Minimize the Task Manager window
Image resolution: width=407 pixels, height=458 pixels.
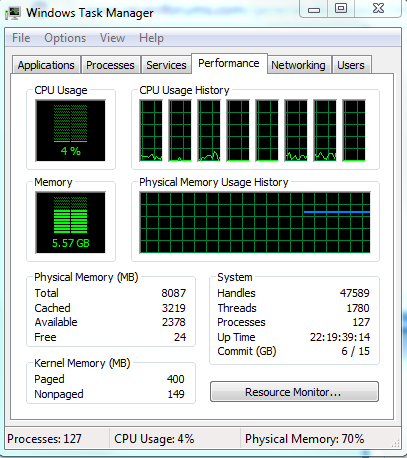pyautogui.click(x=314, y=9)
